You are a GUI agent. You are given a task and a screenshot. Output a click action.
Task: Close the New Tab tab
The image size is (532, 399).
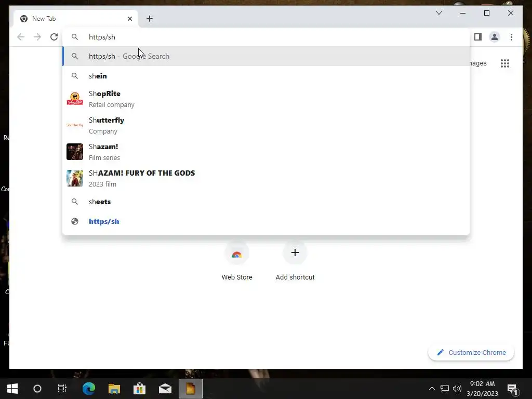pos(129,19)
